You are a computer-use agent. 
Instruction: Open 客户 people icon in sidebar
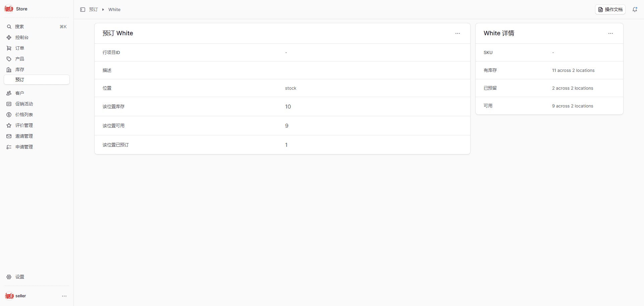pyautogui.click(x=9, y=93)
